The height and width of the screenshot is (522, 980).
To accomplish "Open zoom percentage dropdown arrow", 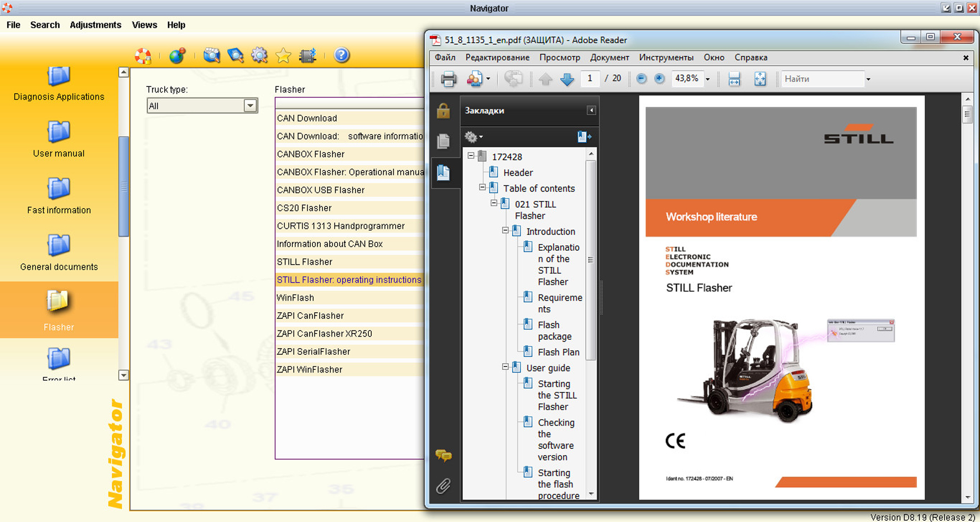I will click(x=707, y=79).
